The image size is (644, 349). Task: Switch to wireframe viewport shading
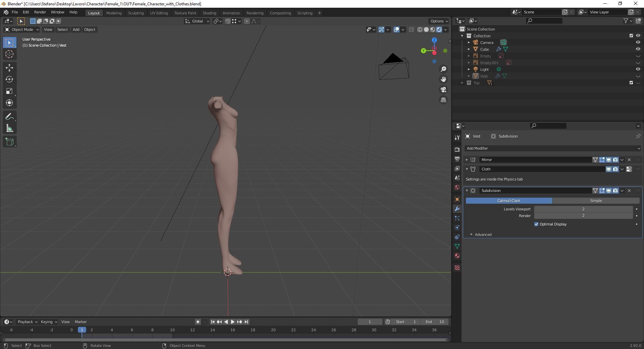pyautogui.click(x=420, y=30)
